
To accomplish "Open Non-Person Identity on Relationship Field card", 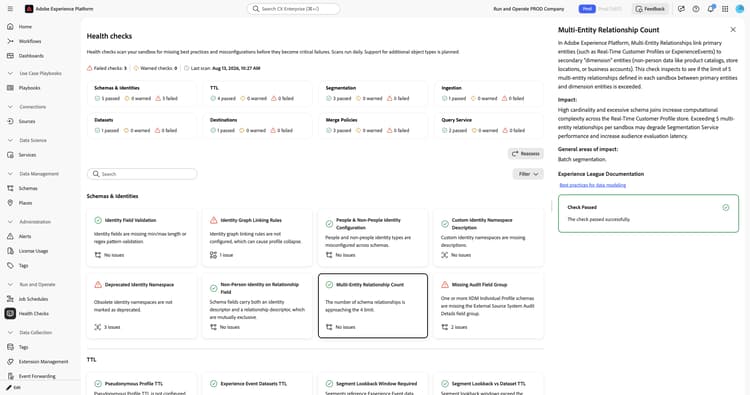I will [257, 306].
